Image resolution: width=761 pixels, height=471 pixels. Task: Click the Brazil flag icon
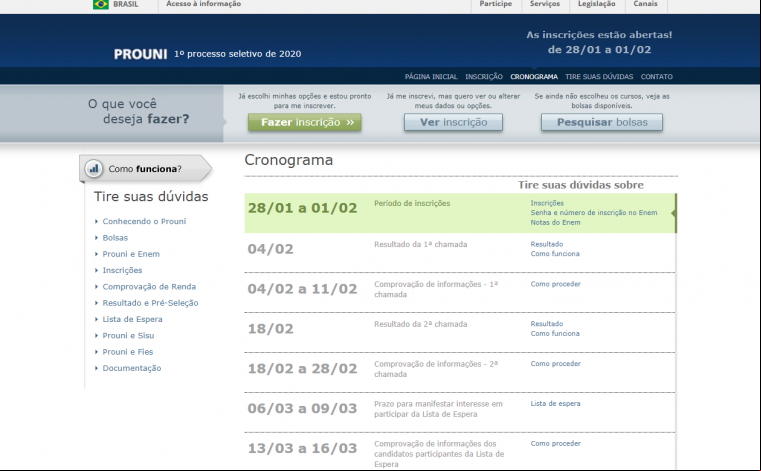coord(101,4)
